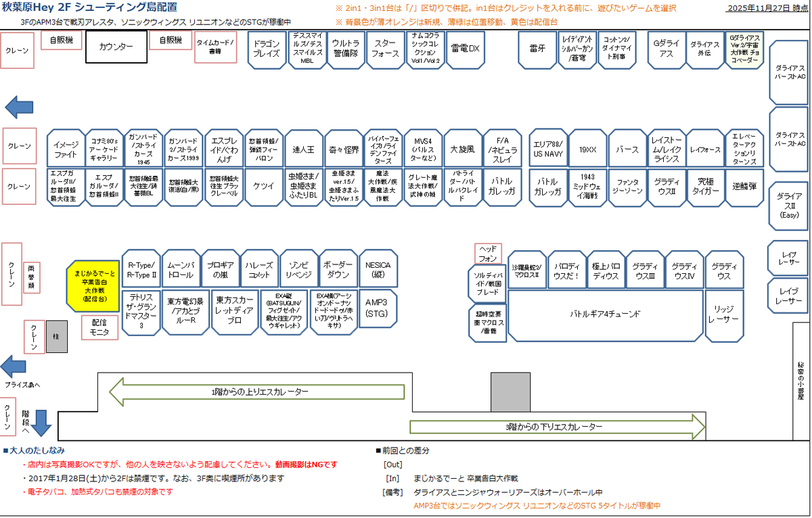Click the バトルギア4チューンド box

606,315
